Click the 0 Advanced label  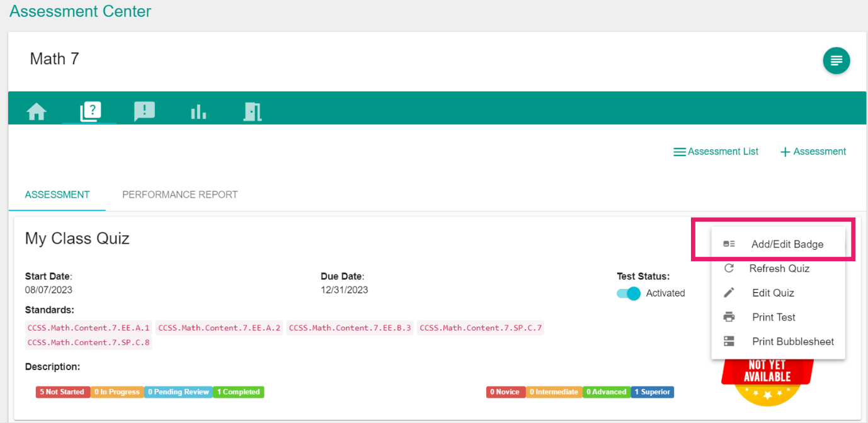606,392
